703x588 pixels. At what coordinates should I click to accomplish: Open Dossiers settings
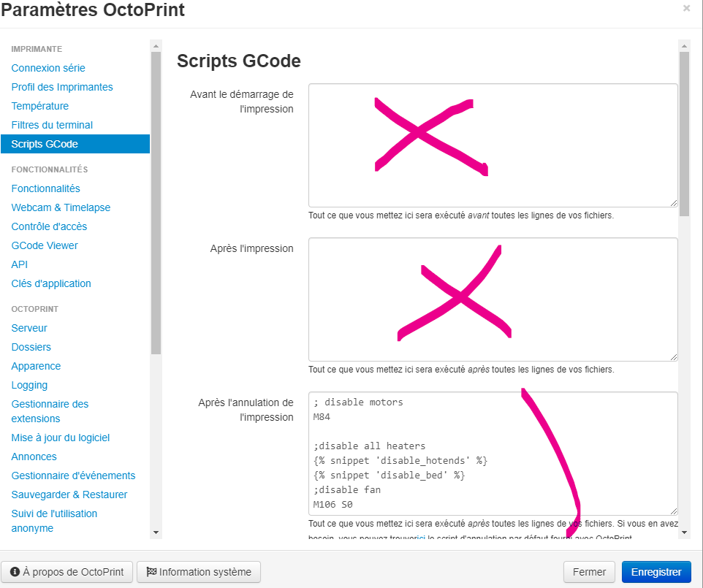point(31,347)
